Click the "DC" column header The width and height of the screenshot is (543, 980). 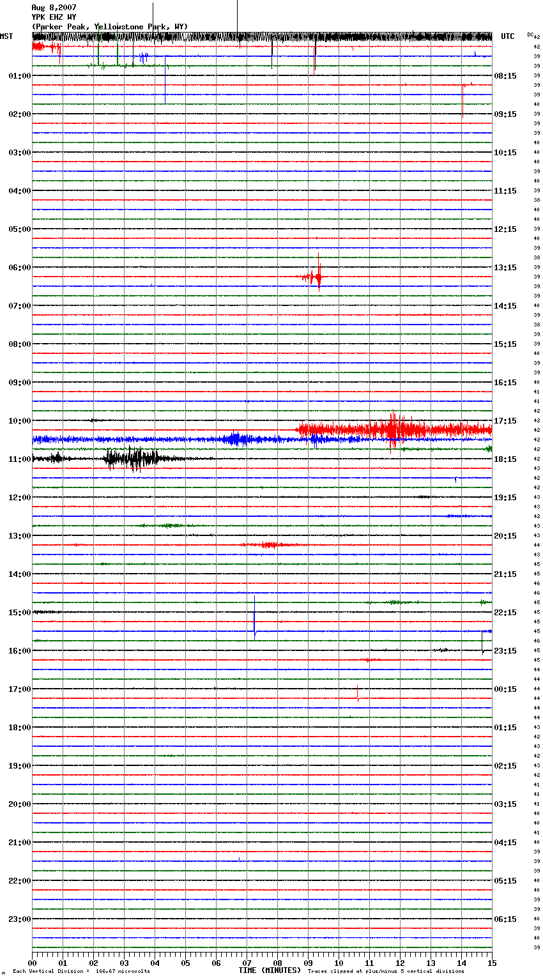530,34
